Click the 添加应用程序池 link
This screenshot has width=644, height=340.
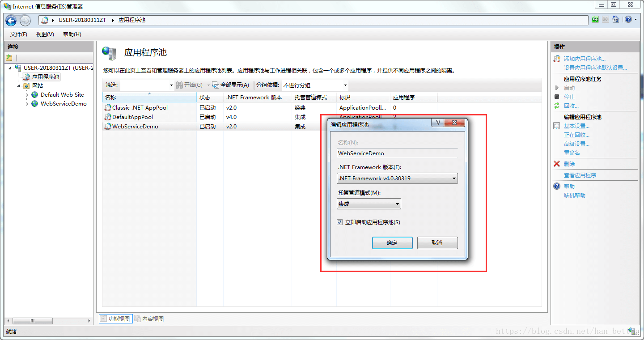point(585,59)
